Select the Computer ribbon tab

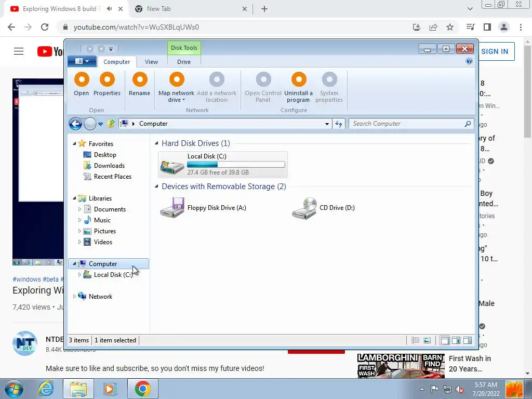pos(117,62)
